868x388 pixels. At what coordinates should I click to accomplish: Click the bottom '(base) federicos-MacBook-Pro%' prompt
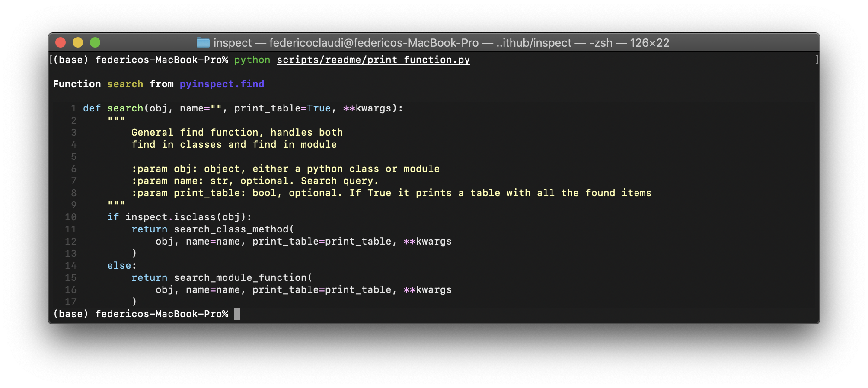(140, 314)
